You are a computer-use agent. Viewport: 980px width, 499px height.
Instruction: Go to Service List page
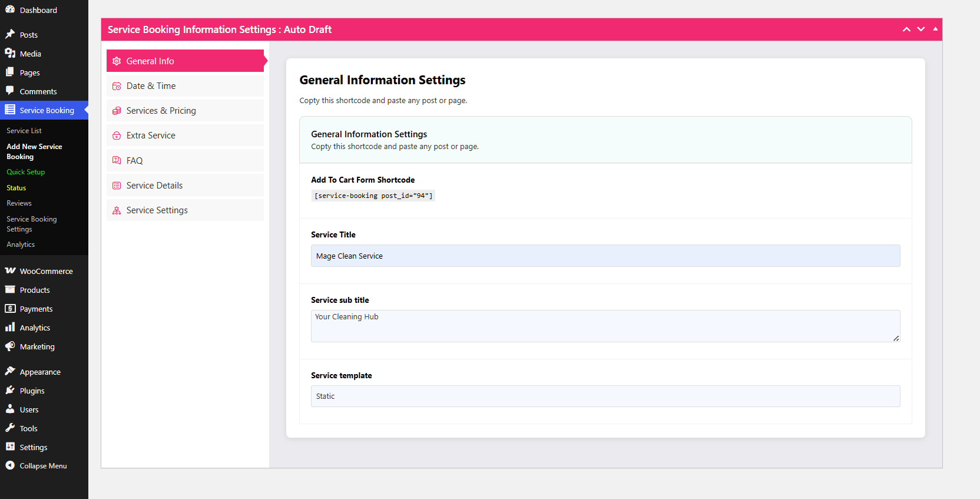(x=24, y=131)
